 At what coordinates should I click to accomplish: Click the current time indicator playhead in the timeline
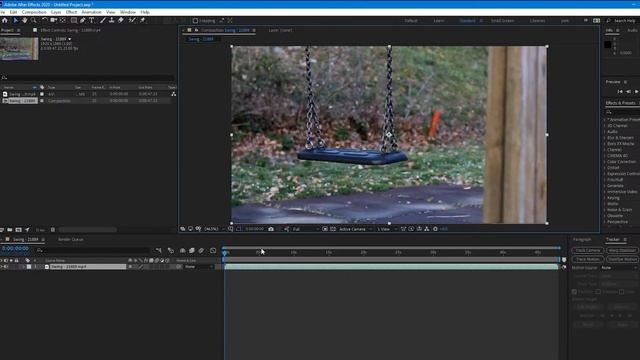coord(224,253)
